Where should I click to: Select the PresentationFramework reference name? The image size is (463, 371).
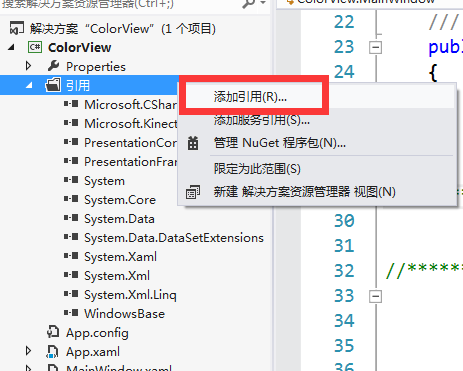(131, 161)
